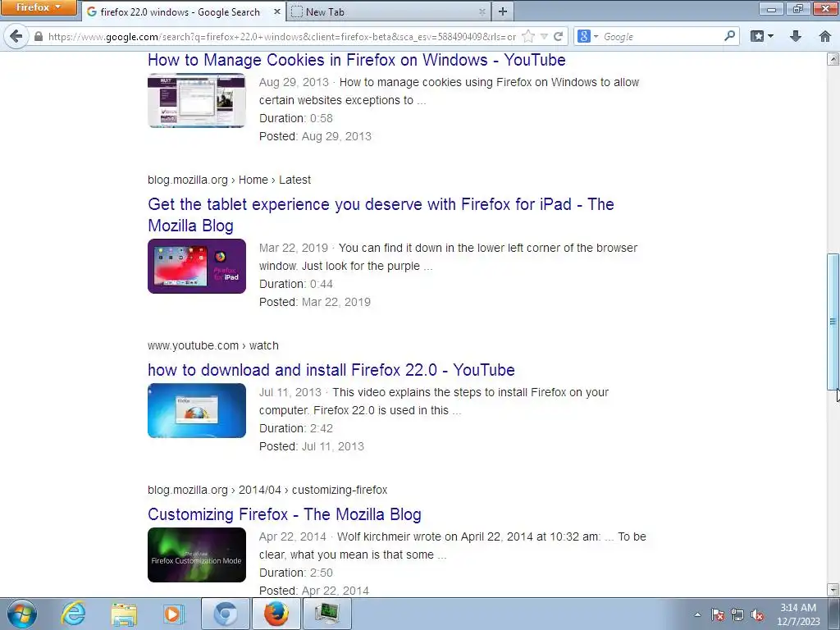Click the Duration: 2:50 text
The height and width of the screenshot is (630, 840).
(x=296, y=573)
